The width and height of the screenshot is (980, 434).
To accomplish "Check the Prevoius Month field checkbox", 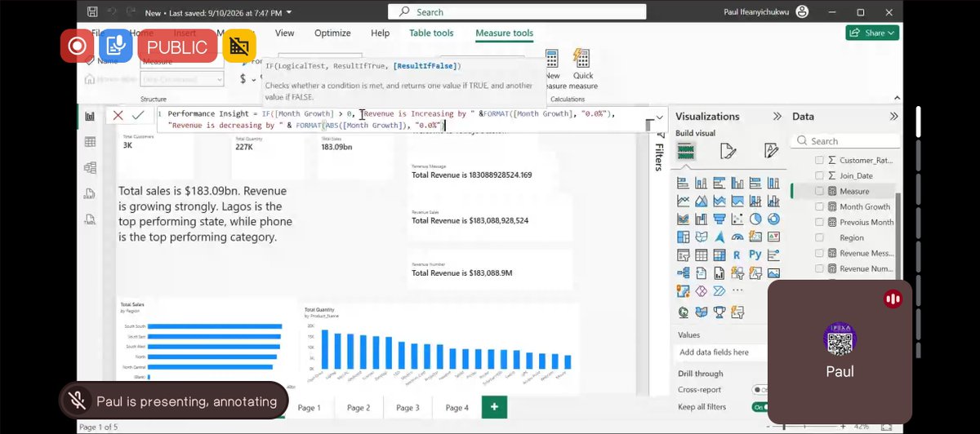I will tap(819, 222).
